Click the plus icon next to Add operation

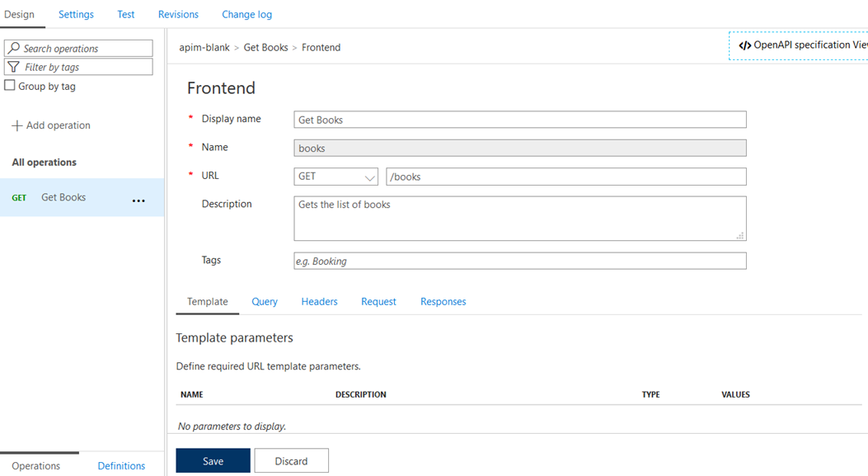[17, 125]
